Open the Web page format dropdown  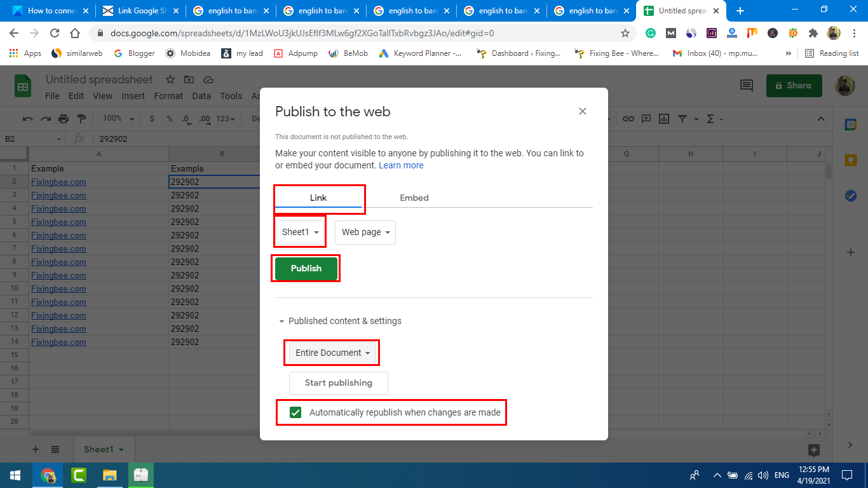[x=365, y=233]
